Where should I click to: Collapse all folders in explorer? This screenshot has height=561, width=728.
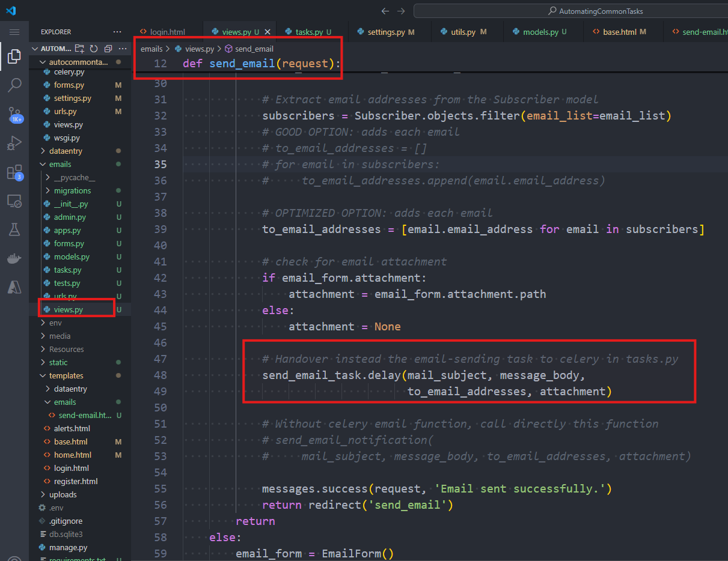click(108, 49)
